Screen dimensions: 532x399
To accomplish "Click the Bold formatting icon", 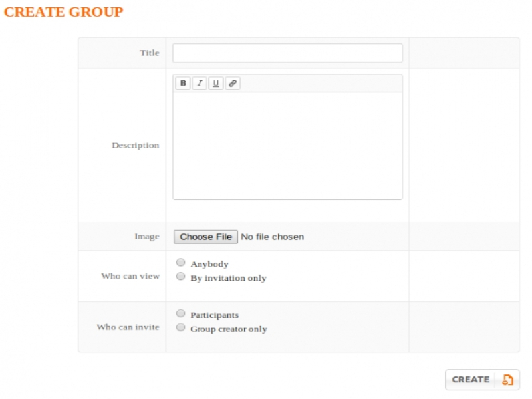I will 183,84.
